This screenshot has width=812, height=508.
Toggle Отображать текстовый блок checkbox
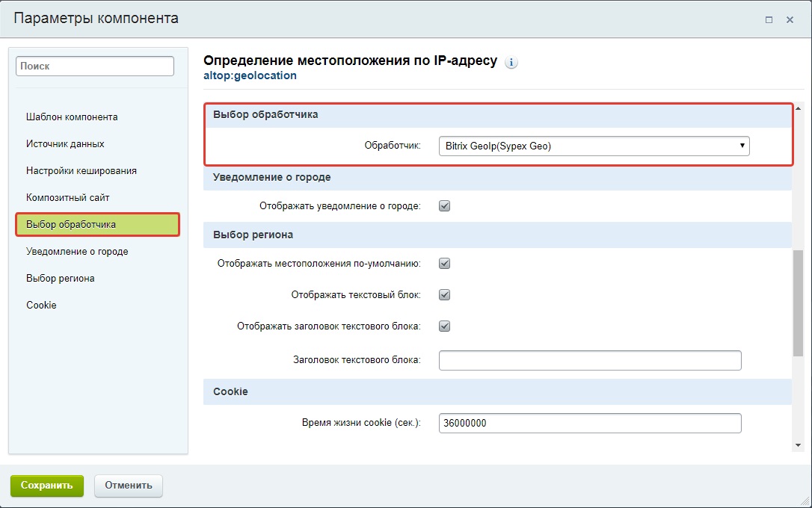[x=444, y=294]
